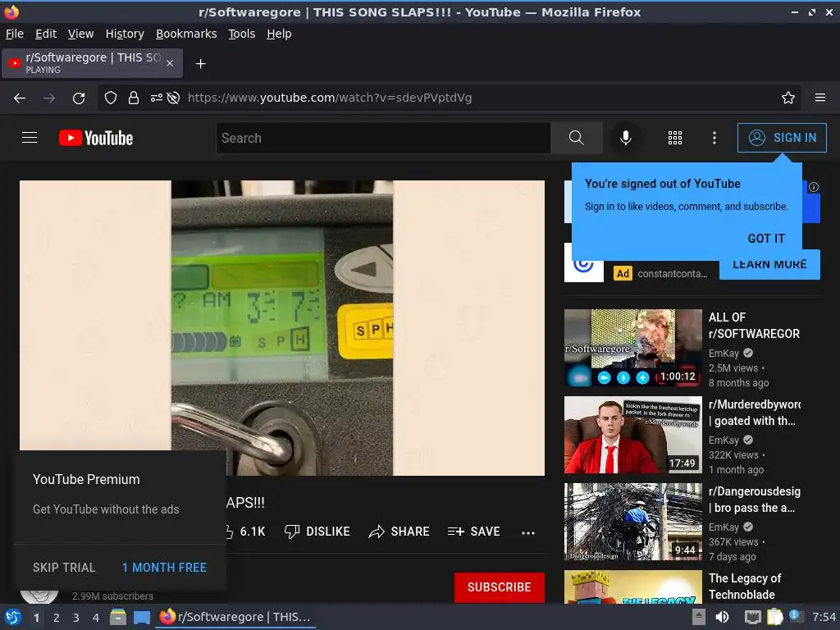The width and height of the screenshot is (840, 630).
Task: Reload the current page
Action: 79,98
